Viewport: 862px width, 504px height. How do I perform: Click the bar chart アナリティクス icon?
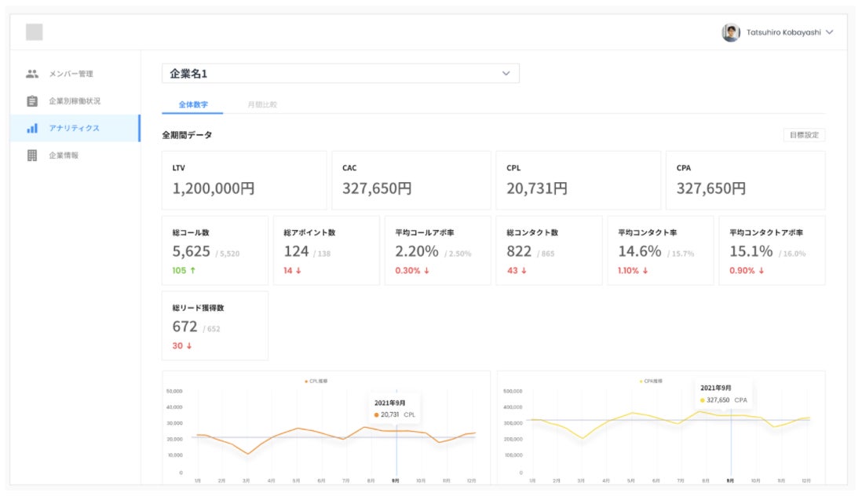pyautogui.click(x=32, y=128)
